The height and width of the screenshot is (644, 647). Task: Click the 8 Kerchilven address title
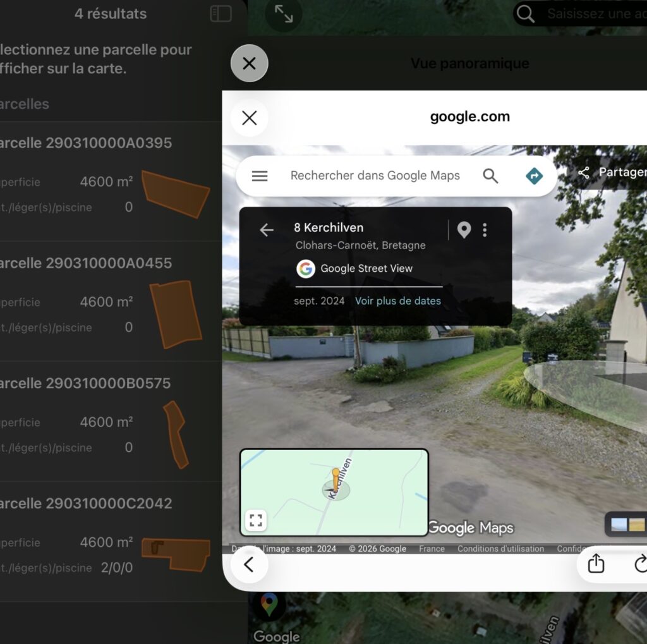click(329, 228)
